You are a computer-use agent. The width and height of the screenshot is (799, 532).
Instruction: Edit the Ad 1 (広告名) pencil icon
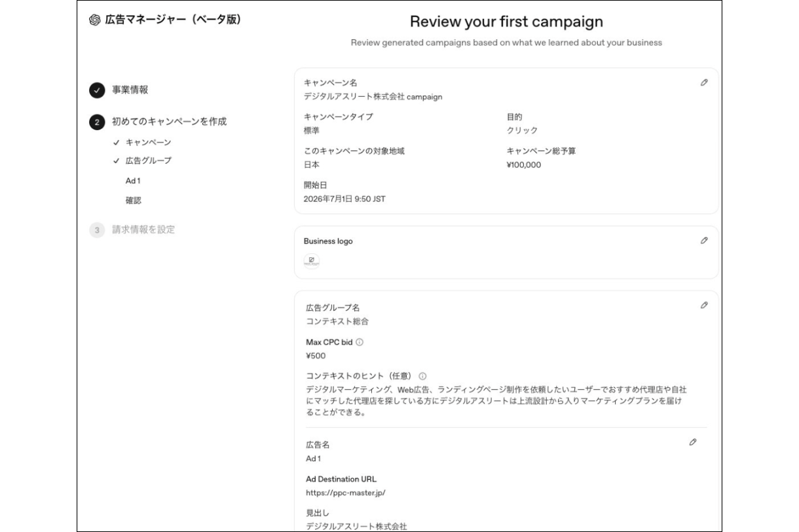[x=693, y=442]
